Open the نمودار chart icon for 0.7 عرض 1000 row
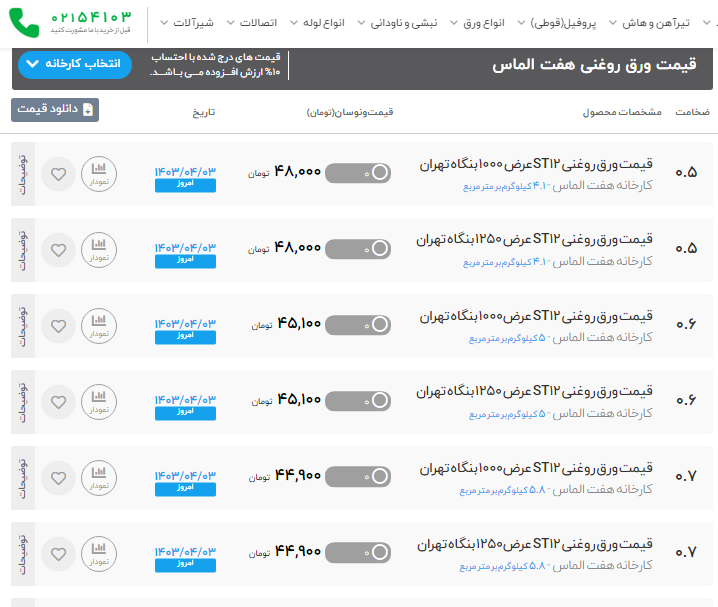 pos(98,478)
